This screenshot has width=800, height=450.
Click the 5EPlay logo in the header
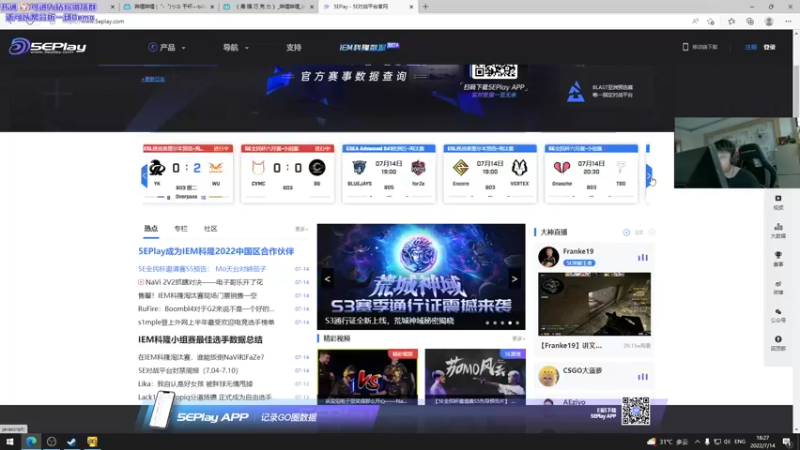click(47, 46)
